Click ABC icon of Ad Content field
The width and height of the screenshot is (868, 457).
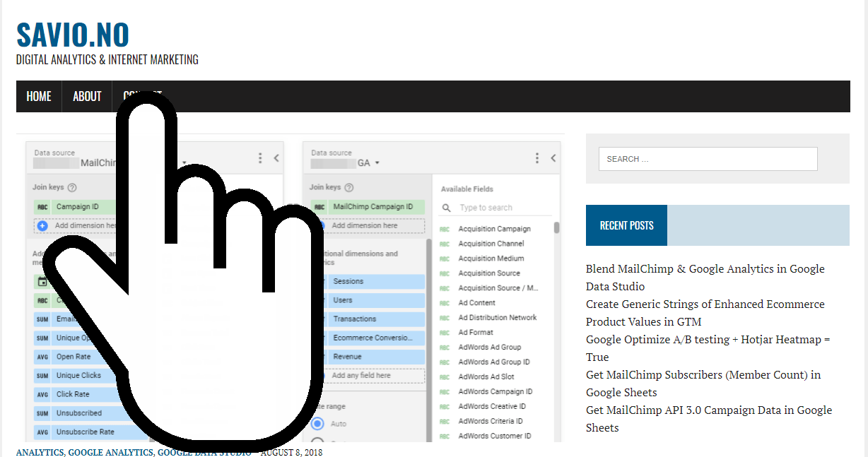[445, 303]
